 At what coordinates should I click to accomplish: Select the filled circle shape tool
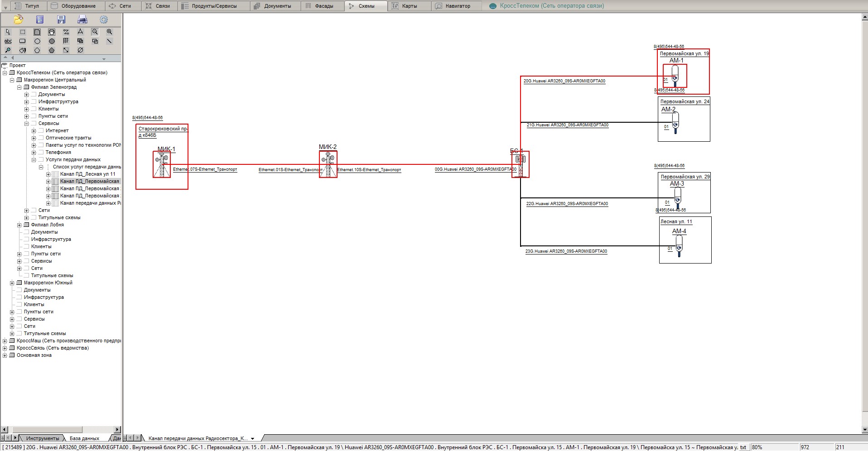52,41
